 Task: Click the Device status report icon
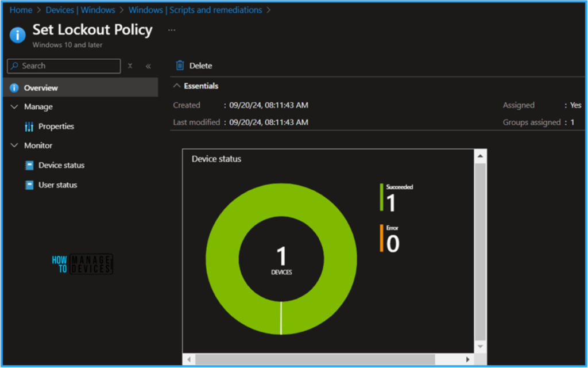29,166
